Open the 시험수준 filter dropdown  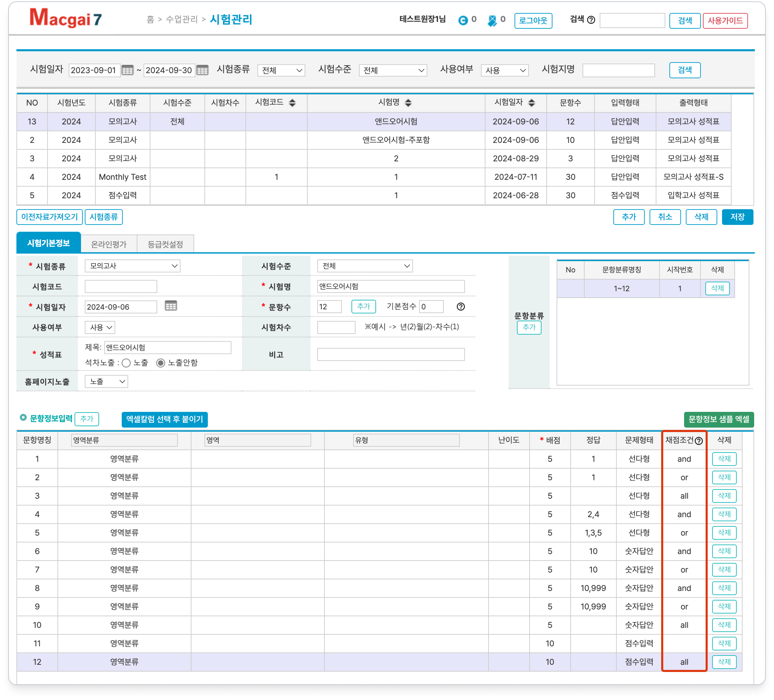click(393, 71)
